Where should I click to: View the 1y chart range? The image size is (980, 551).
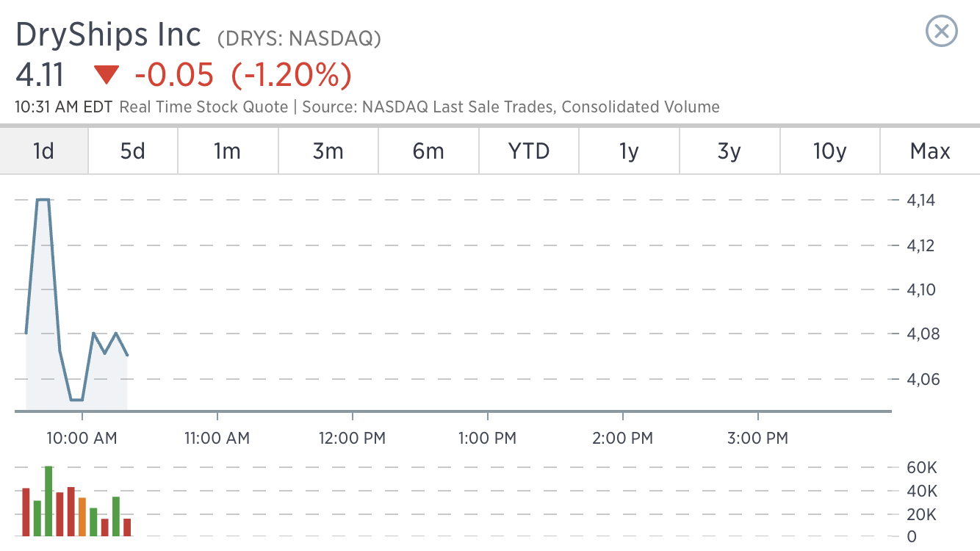[x=630, y=151]
